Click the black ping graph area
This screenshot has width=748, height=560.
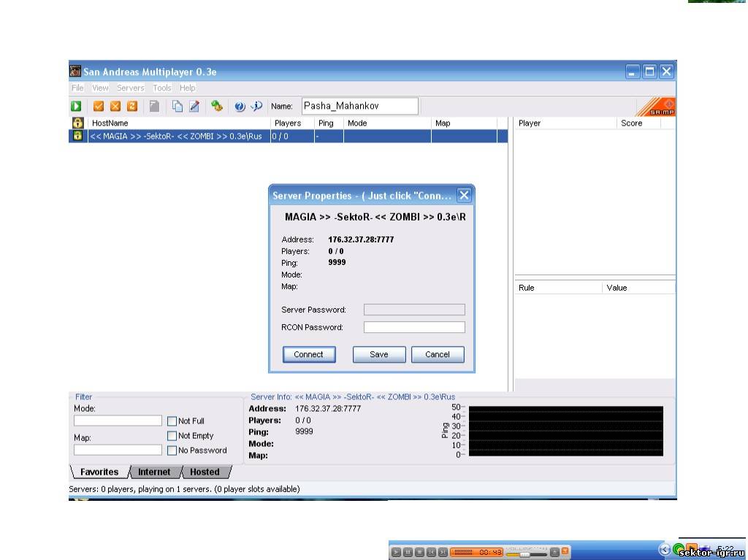(x=566, y=431)
